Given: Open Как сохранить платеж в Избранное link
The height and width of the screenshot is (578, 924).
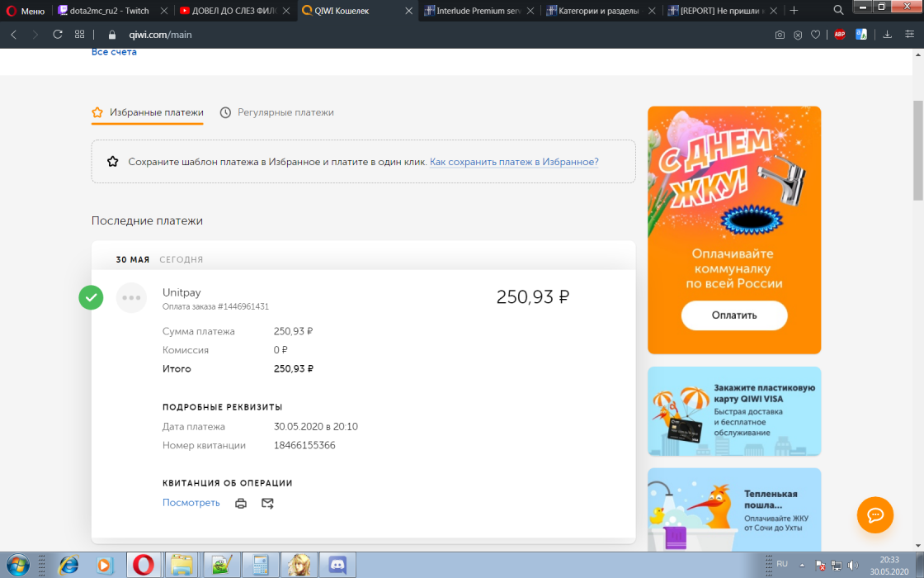Looking at the screenshot, I should click(514, 162).
